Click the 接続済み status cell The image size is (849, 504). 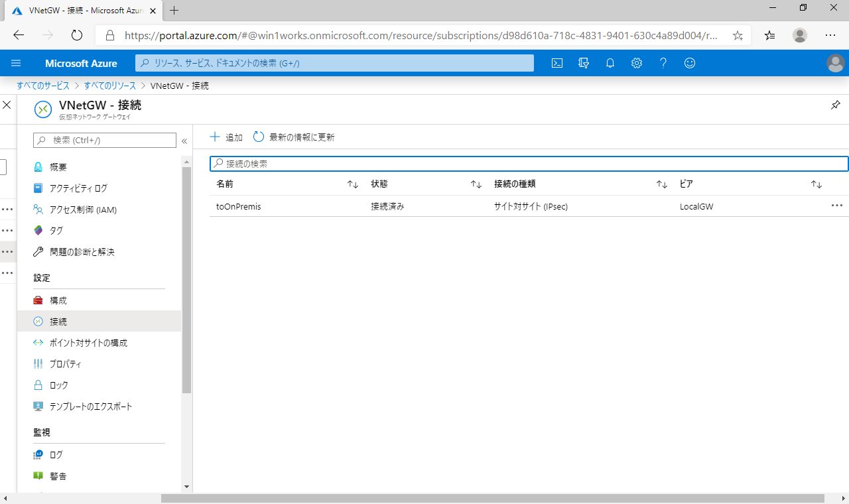tap(387, 206)
